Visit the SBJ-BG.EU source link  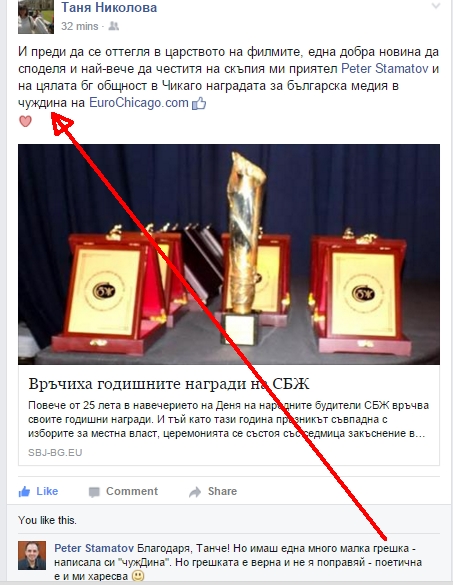click(x=55, y=453)
